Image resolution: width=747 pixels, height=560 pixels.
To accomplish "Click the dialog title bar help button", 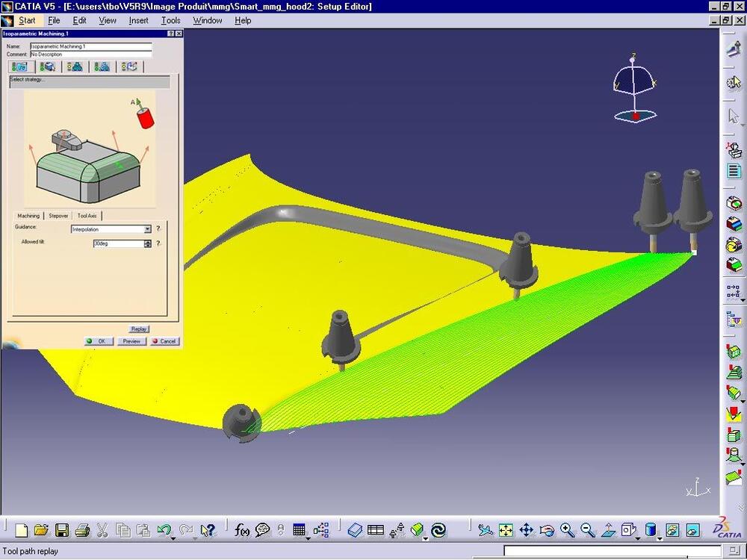I will coord(170,34).
